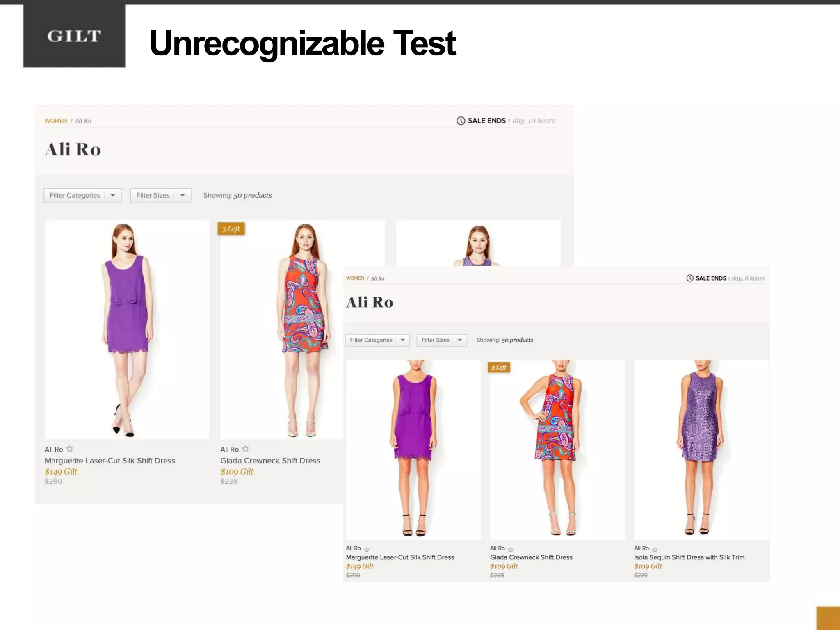Click "$149 Gilt" price in back page
Screen dimensions: 840x630
point(61,472)
